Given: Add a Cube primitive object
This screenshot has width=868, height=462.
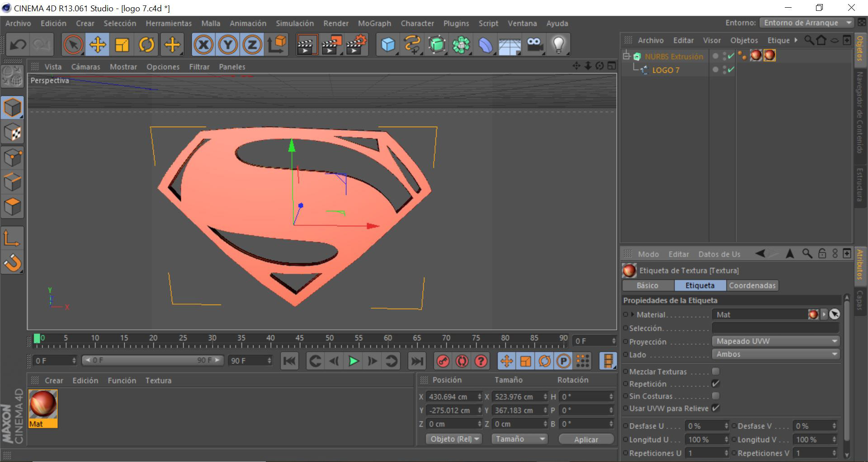Looking at the screenshot, I should [x=388, y=44].
